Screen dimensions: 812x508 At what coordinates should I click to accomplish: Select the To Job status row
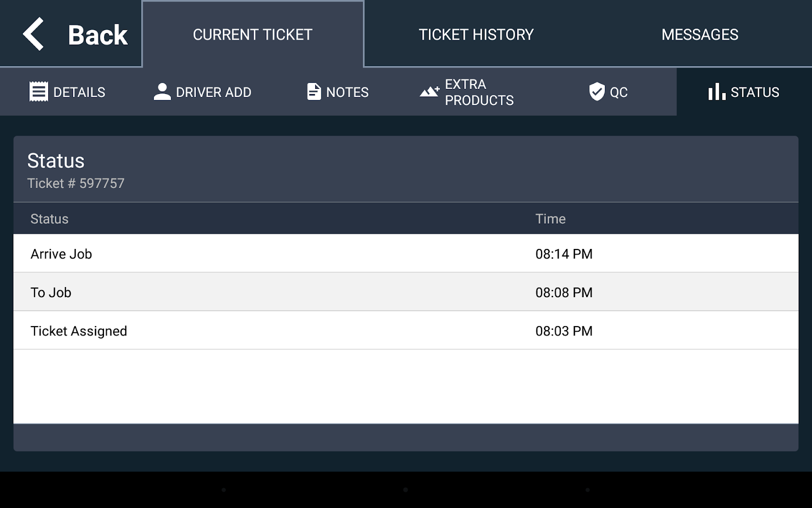(x=254, y=292)
